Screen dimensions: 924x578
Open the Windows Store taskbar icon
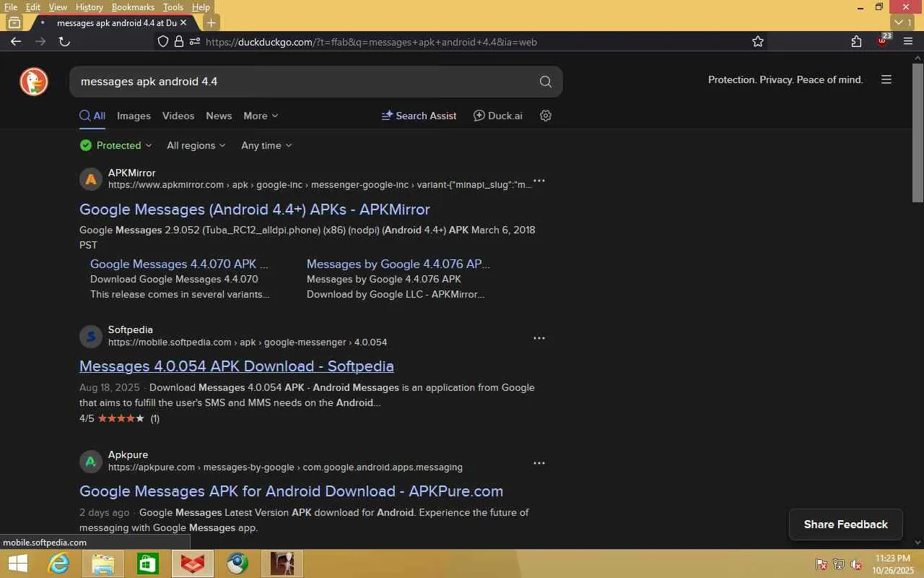click(x=147, y=564)
